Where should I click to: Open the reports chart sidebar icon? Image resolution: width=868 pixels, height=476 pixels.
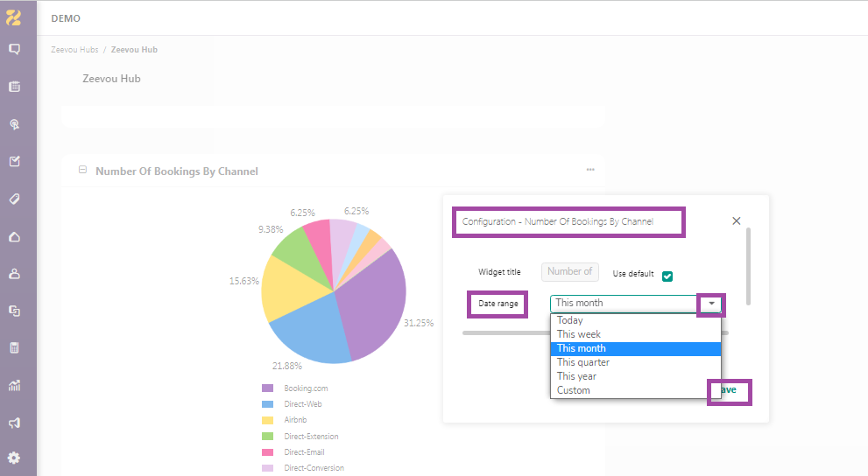[15, 385]
